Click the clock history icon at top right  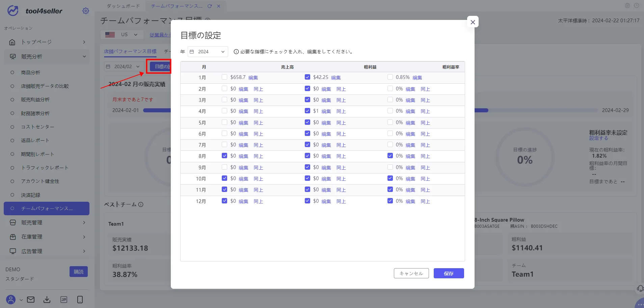[x=637, y=5]
